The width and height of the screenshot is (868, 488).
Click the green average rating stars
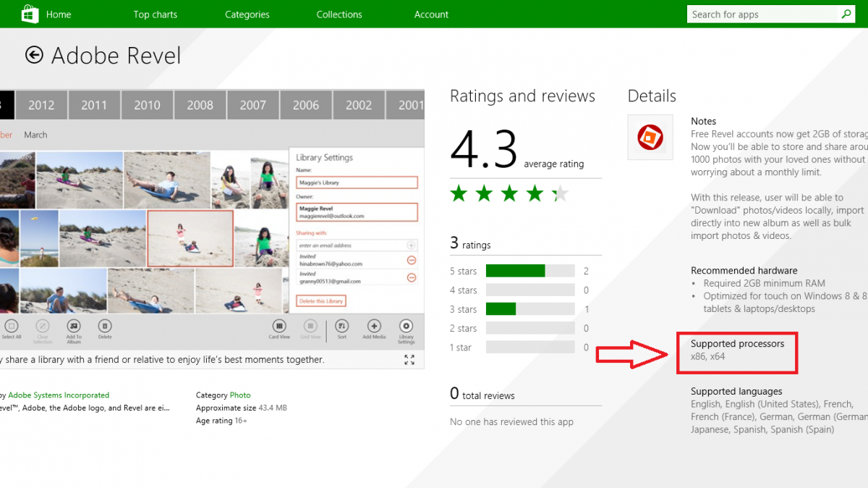(x=509, y=193)
